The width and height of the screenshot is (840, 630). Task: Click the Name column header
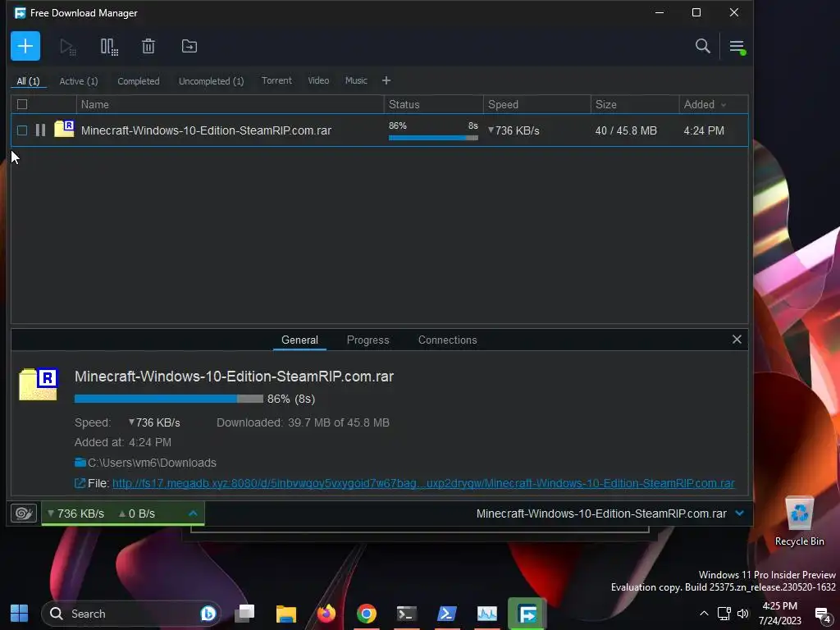tap(231, 104)
